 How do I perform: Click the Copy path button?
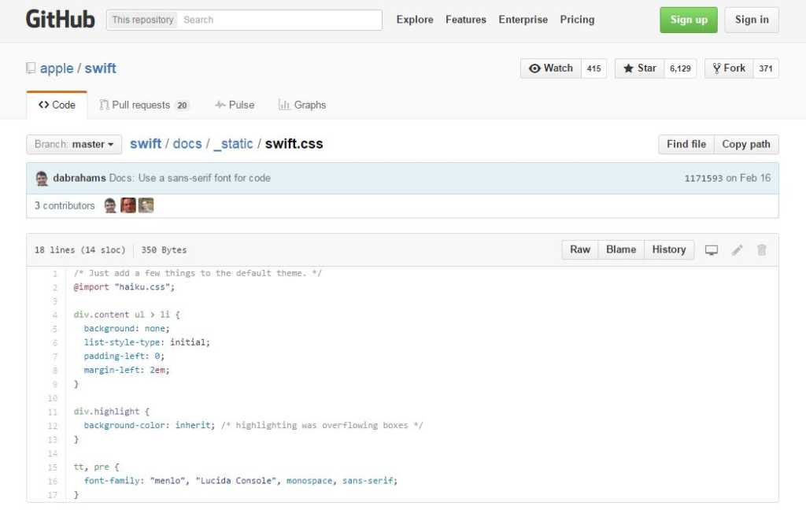click(746, 144)
